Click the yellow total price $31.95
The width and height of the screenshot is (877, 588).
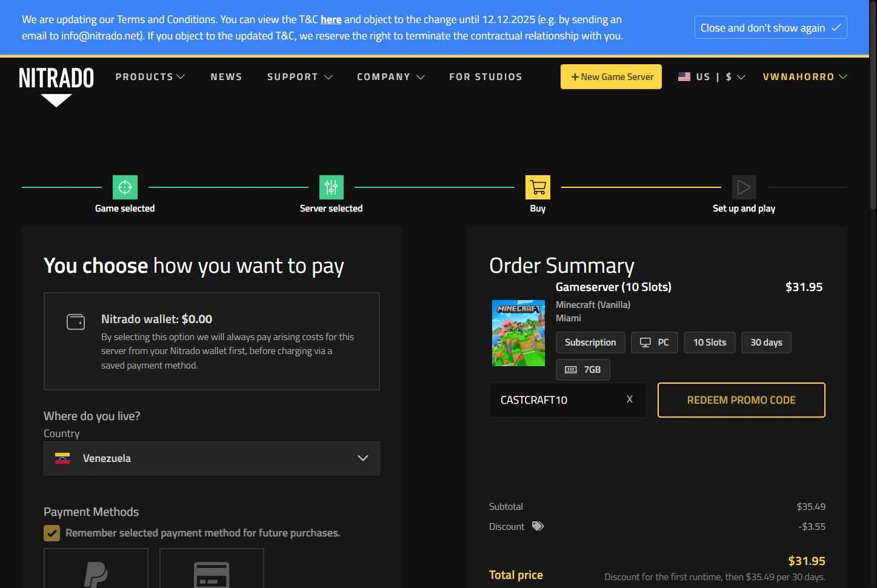[807, 561]
